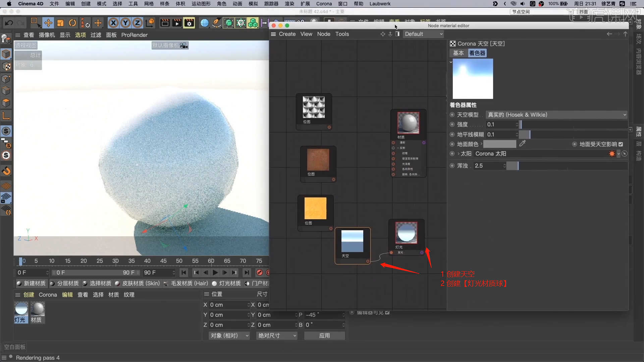644x362 pixels.
Task: Click the stepper arrows of 浑浊 field
Action: point(504,166)
